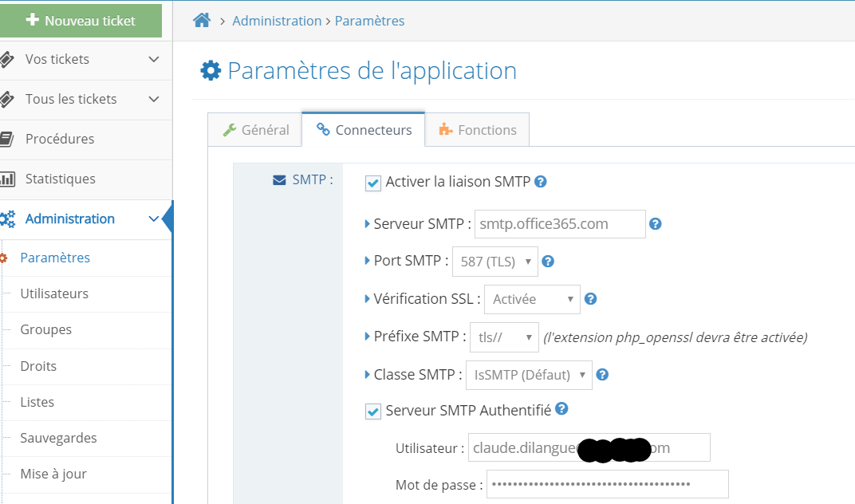Click the Serveur SMTP input field
This screenshot has height=504, width=855.
click(560, 224)
